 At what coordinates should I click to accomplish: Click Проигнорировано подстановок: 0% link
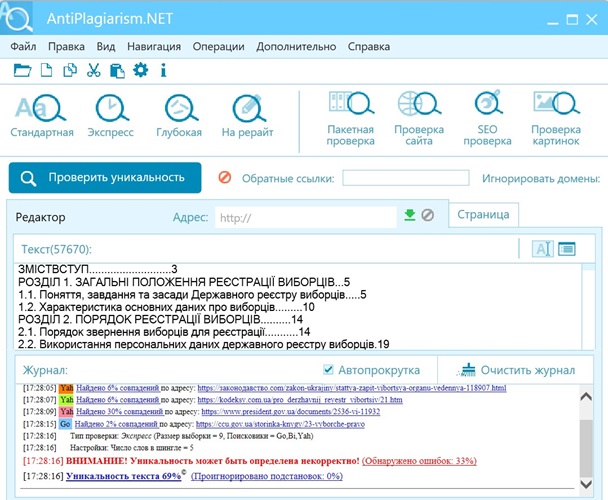point(267,476)
